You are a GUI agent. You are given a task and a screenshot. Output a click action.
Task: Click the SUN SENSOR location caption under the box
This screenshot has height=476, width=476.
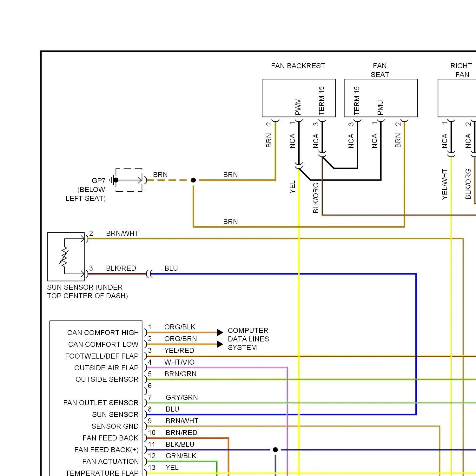[88, 291]
